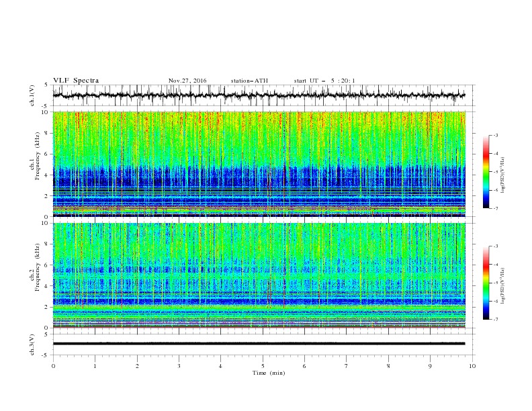Click the ch.2 PSD color scale bar
The width and height of the screenshot is (532, 411).
point(486,283)
